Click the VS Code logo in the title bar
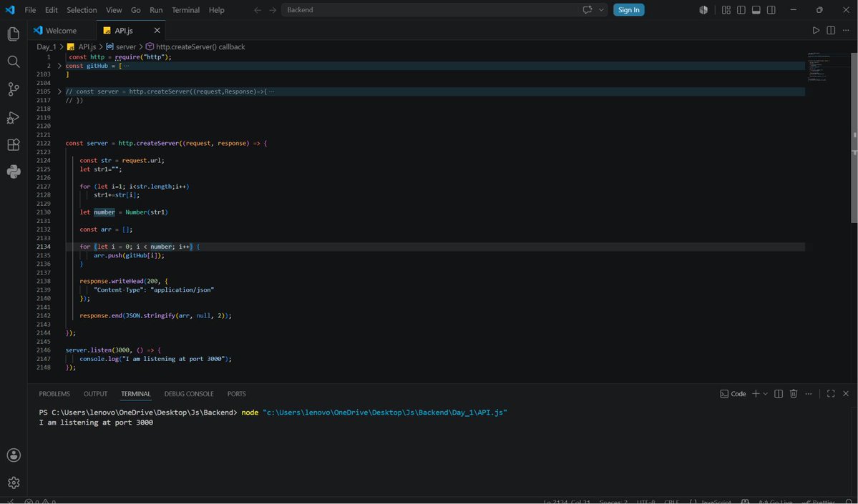 (10, 10)
